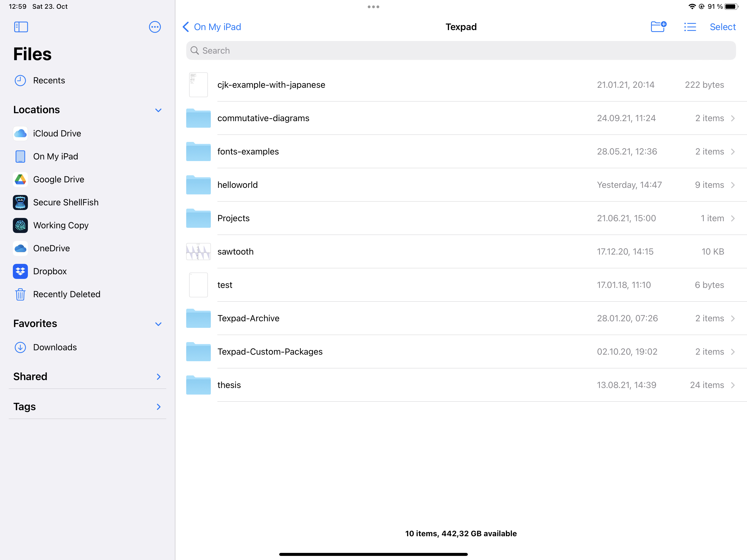Tap the Secure ShellFish sidebar icon
The width and height of the screenshot is (747, 560).
click(x=21, y=202)
